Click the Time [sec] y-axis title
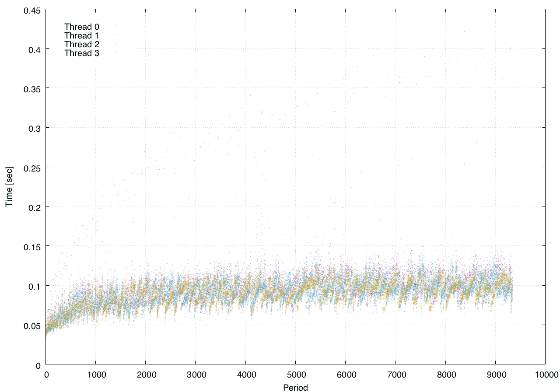Image resolution: width=560 pixels, height=392 pixels. (x=8, y=186)
